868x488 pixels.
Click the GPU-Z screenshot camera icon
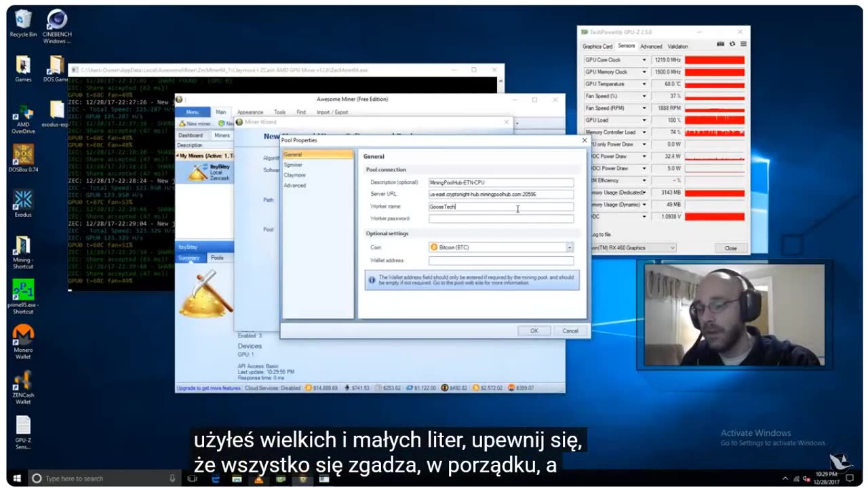point(721,44)
